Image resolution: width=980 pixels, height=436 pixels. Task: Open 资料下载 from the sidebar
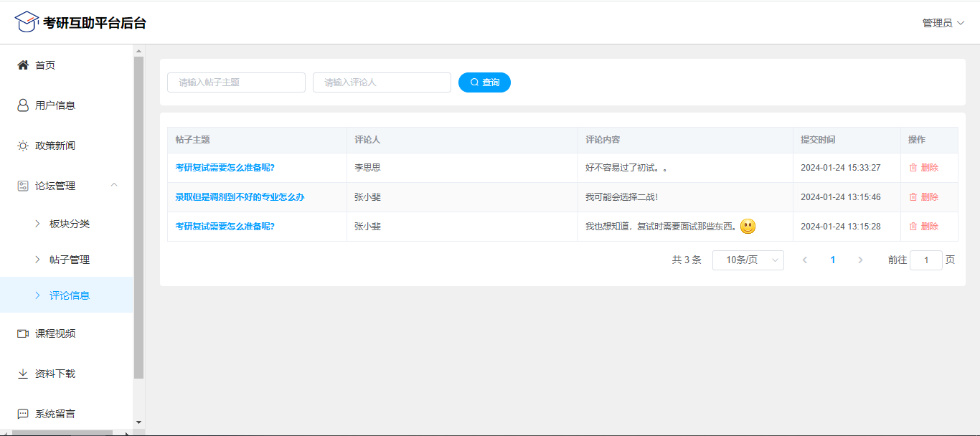[55, 374]
